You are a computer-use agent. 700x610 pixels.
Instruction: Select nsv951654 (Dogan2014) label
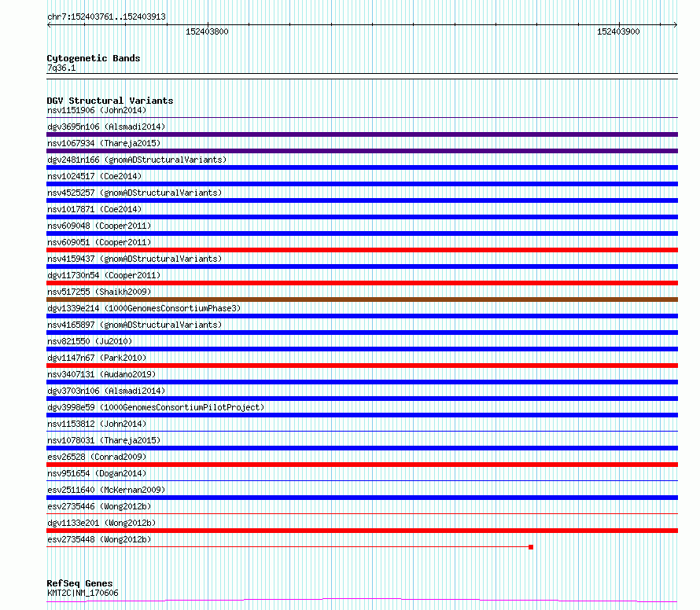(97, 473)
